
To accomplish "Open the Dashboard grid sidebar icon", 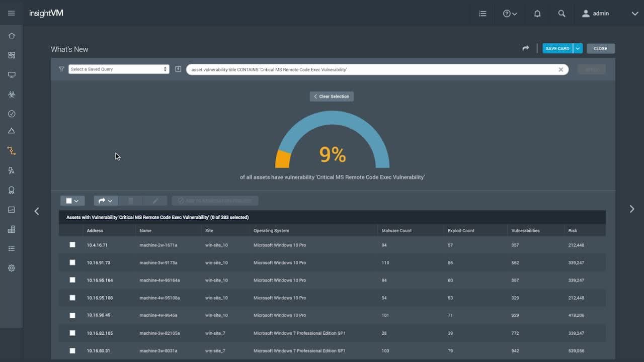I will pyautogui.click(x=12, y=55).
